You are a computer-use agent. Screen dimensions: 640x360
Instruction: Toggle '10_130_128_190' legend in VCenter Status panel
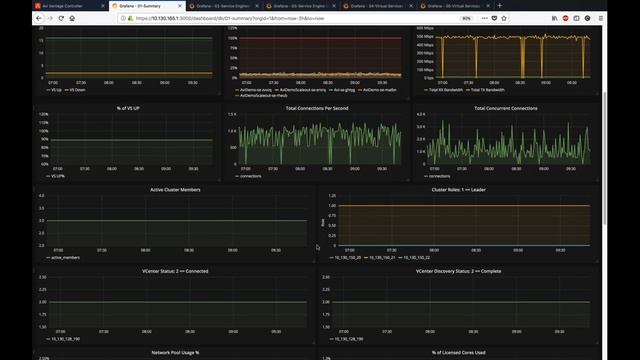[x=63, y=339]
